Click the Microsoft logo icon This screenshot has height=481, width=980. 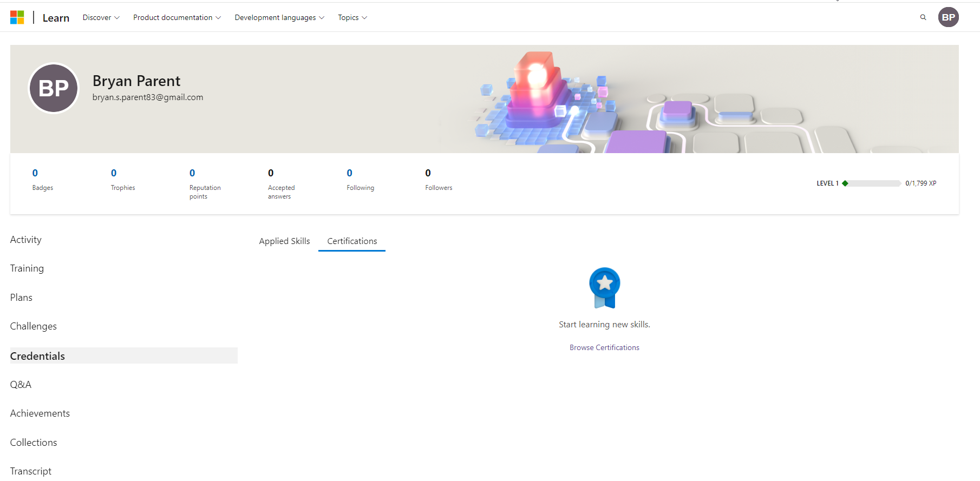point(17,17)
